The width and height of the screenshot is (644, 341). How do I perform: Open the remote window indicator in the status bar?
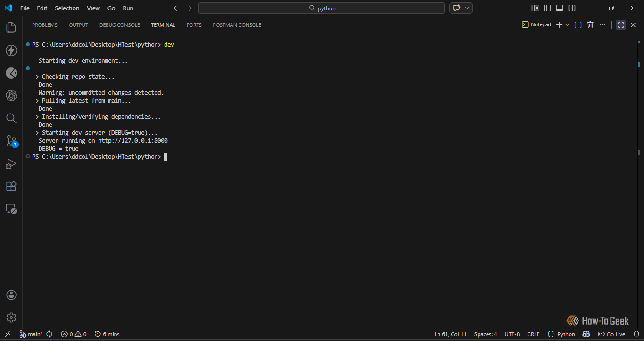(x=8, y=334)
